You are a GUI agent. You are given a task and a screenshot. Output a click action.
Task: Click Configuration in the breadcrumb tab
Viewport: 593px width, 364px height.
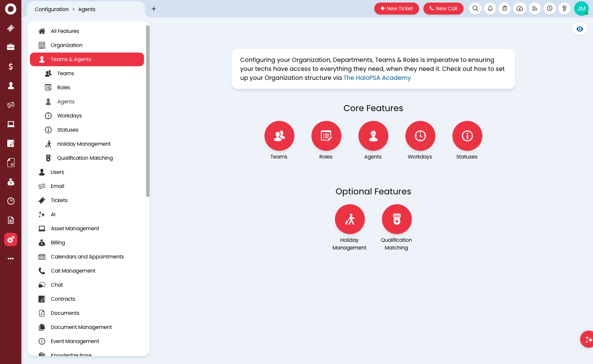tap(52, 9)
